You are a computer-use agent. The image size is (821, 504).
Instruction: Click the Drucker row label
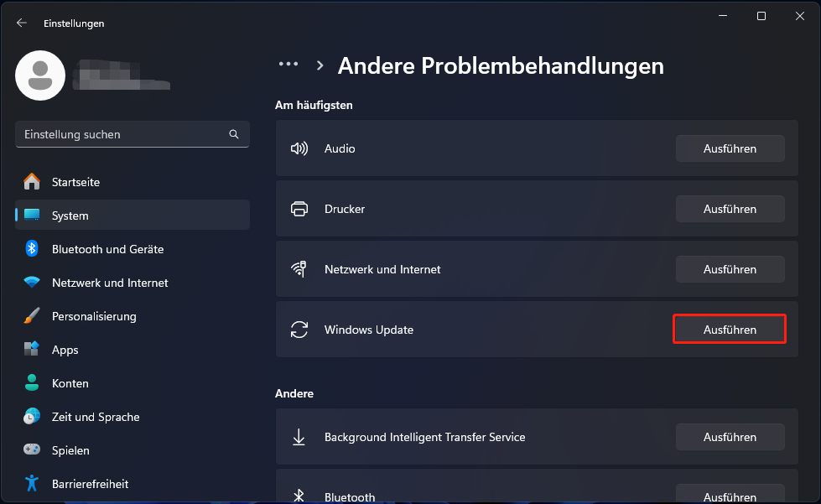pos(345,209)
